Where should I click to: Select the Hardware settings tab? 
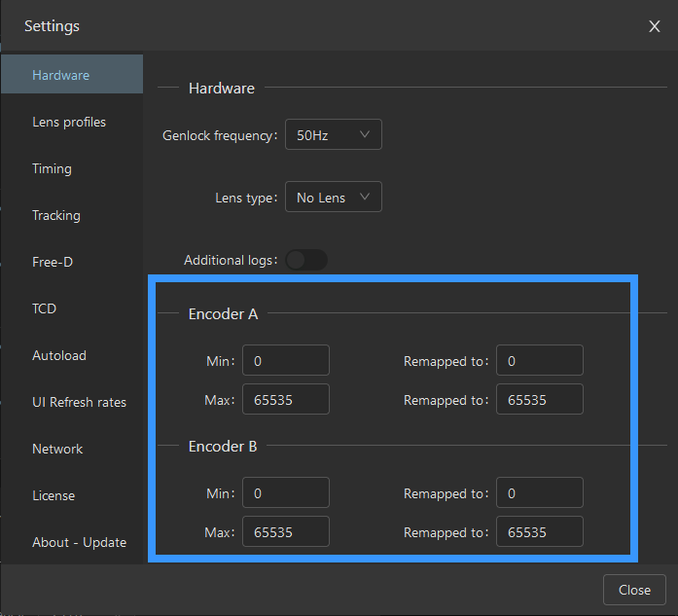[x=71, y=75]
